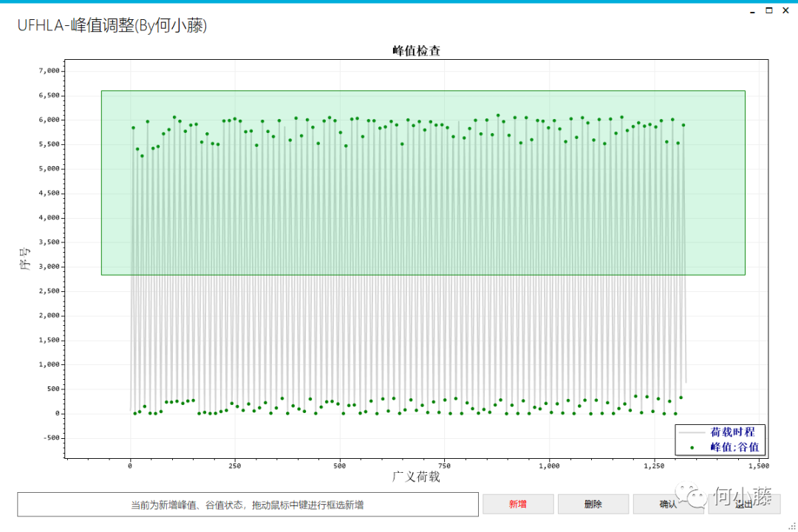Click the 新增 (Add) button
798x532 pixels.
(518, 504)
